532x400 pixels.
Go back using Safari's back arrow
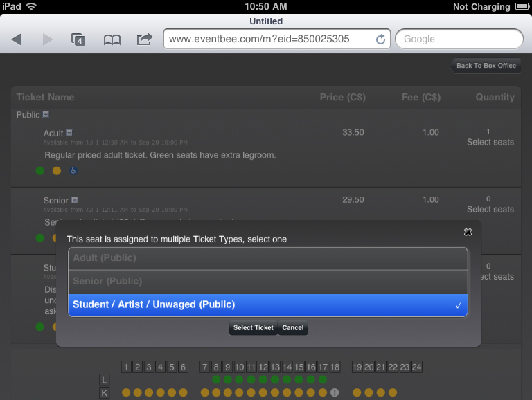(x=17, y=39)
